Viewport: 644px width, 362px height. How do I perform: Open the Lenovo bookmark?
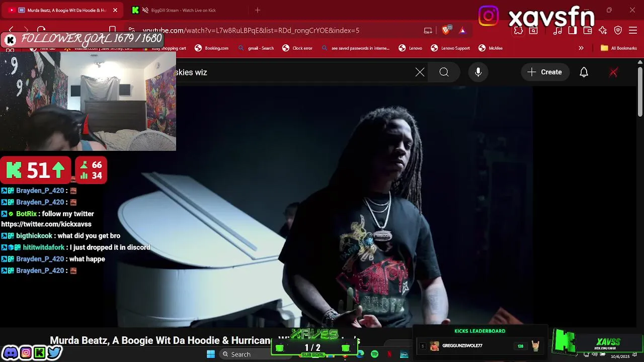point(411,48)
